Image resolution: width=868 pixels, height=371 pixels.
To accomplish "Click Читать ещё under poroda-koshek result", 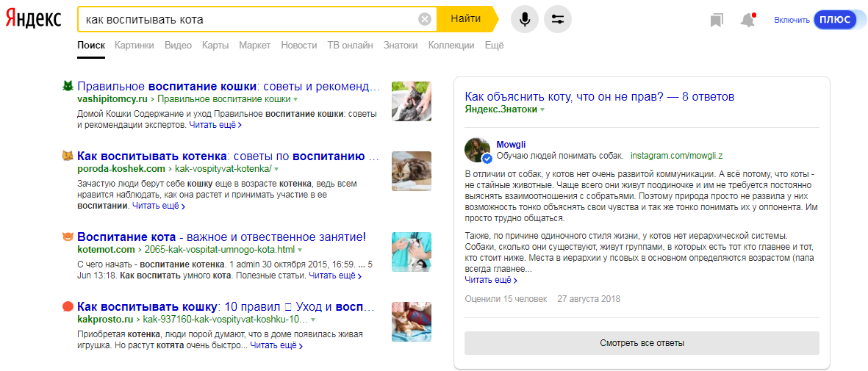I will click(158, 206).
